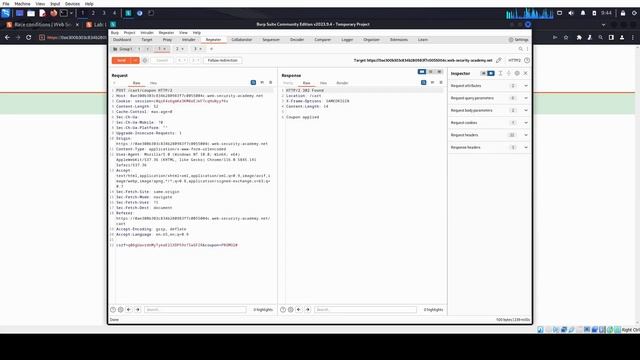640x360 pixels.
Task: Open the request settings gear beside Send
Action: (x=145, y=60)
